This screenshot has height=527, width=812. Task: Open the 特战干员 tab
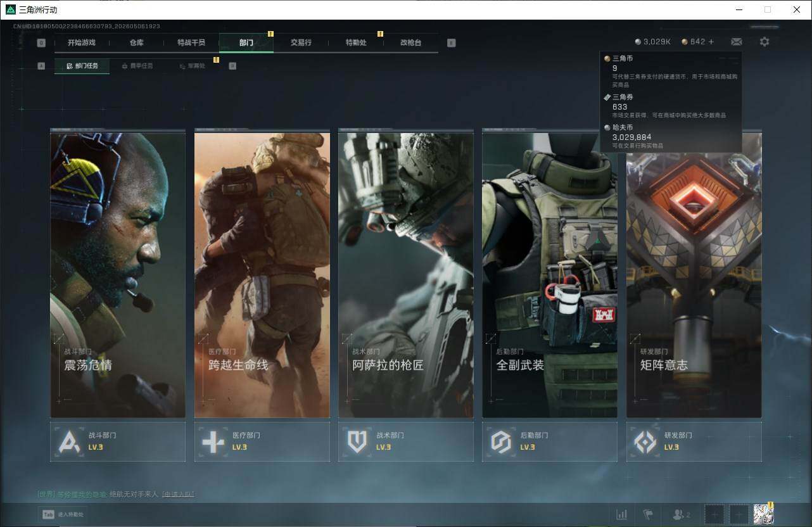point(191,43)
